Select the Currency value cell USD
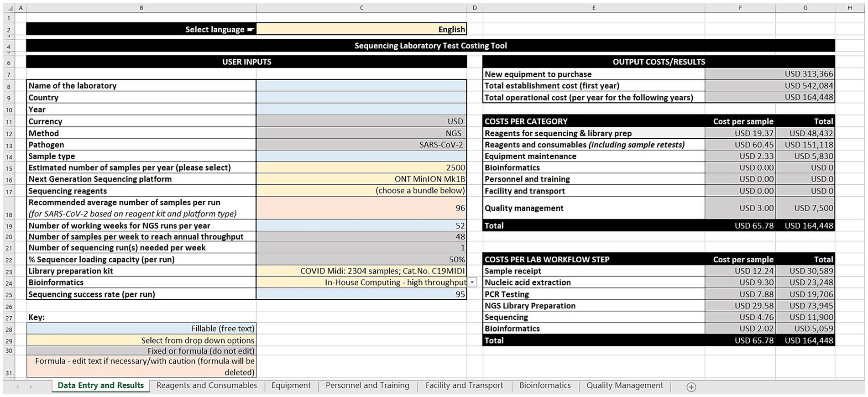 pyautogui.click(x=361, y=121)
